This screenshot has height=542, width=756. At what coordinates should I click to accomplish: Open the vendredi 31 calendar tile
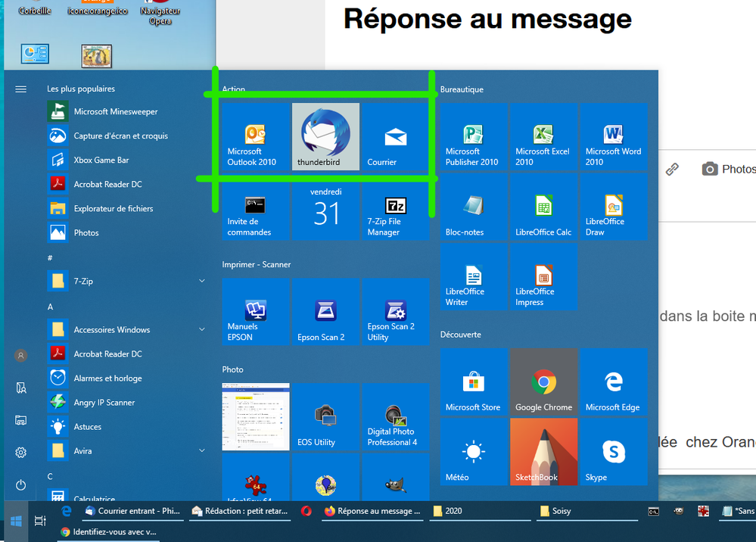click(x=325, y=207)
